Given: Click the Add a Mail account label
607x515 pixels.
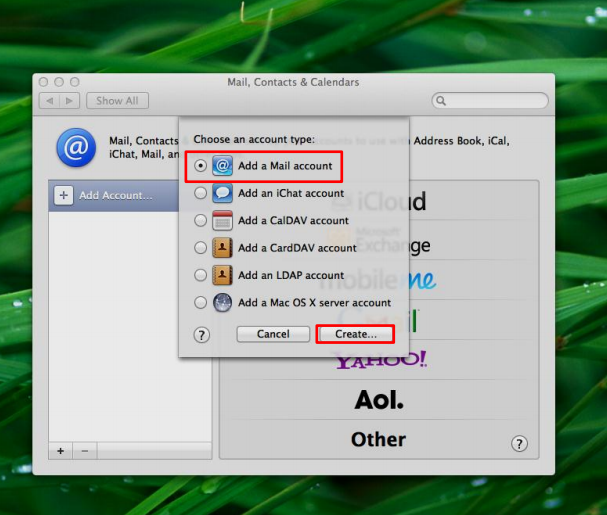Looking at the screenshot, I should point(285,166).
